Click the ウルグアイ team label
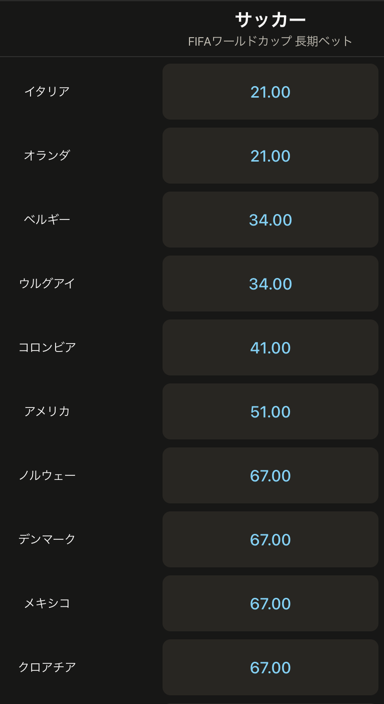Screen dimensions: 384x704 [47, 284]
